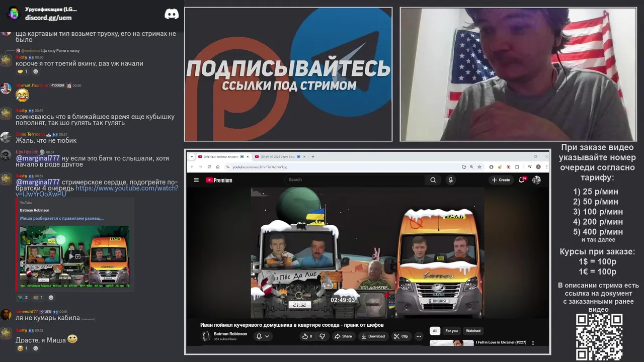Image resolution: width=644 pixels, height=362 pixels.
Task: Click the YouTube search magnifier button
Action: pyautogui.click(x=433, y=180)
